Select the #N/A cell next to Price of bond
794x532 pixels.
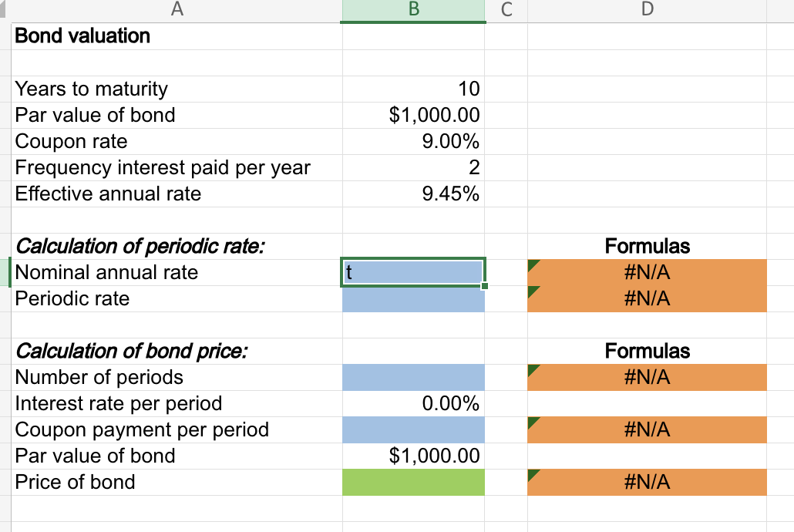click(x=647, y=482)
